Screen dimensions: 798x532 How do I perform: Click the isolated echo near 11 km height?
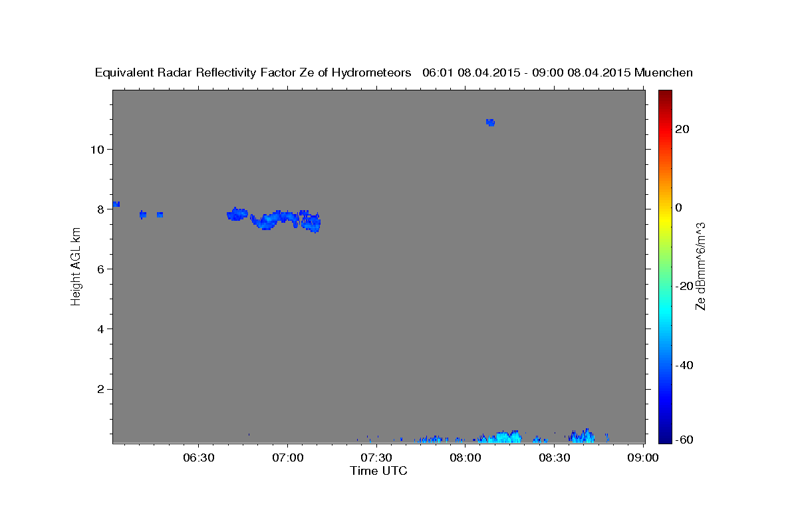click(490, 122)
